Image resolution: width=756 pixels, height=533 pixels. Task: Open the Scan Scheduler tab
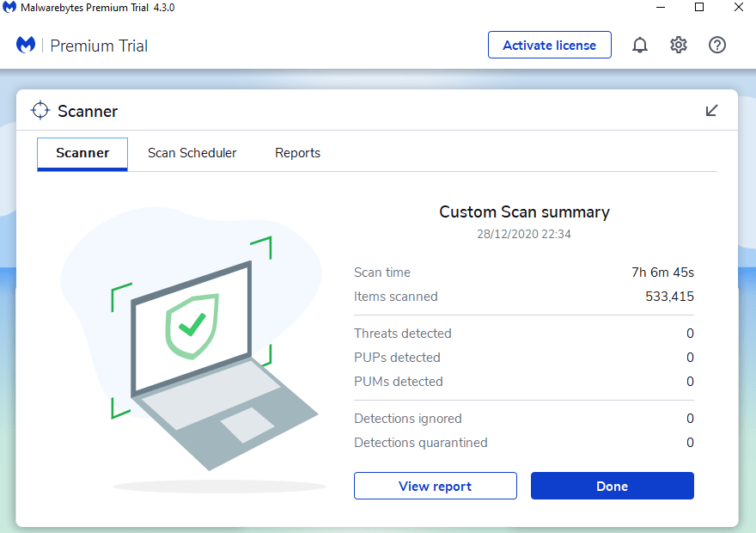[192, 153]
